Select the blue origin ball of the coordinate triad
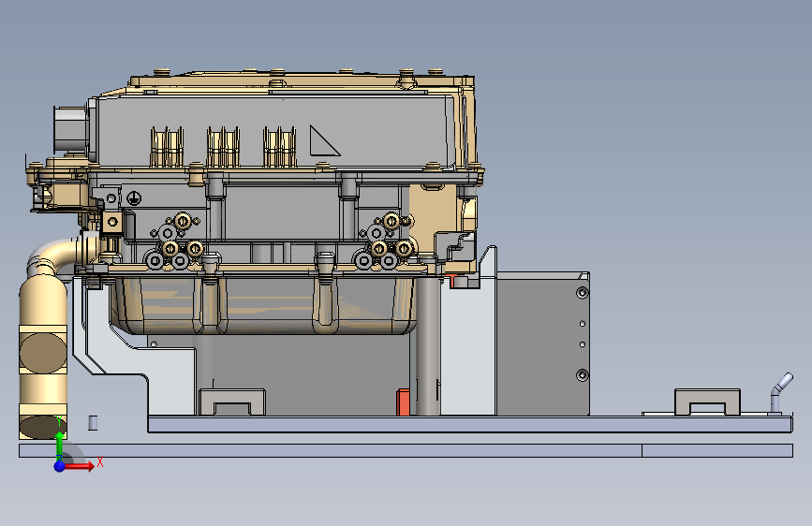 click(x=60, y=466)
